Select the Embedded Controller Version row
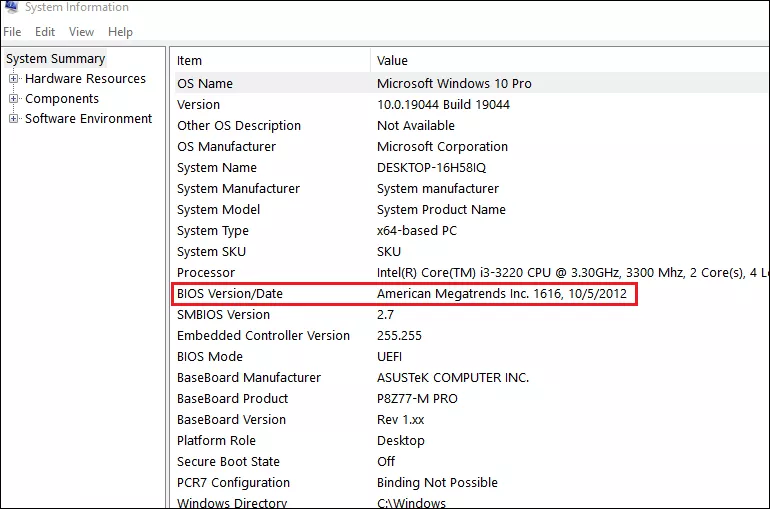770x509 pixels. point(263,336)
